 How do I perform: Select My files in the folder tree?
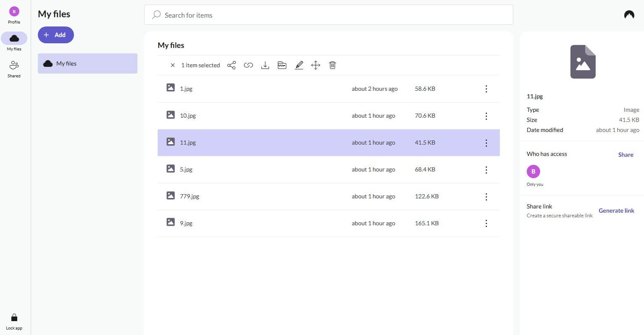click(x=87, y=63)
